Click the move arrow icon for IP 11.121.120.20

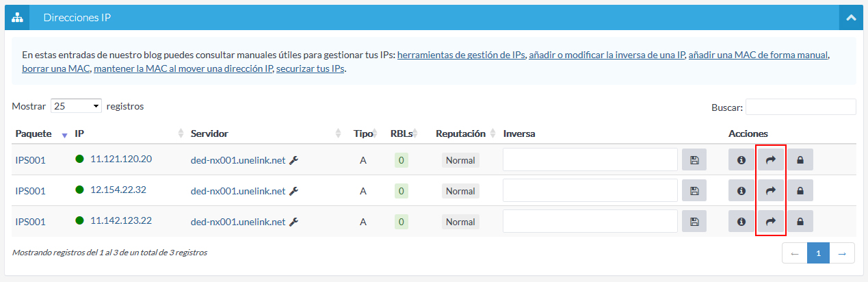(x=771, y=160)
